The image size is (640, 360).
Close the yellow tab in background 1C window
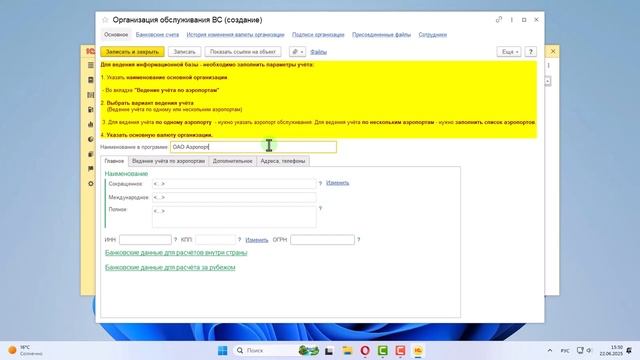pos(553,51)
